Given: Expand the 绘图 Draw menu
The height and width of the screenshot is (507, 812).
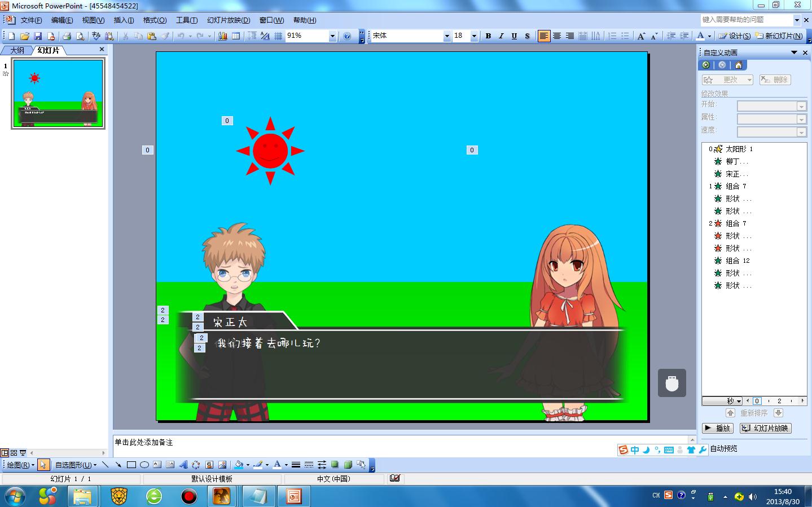Looking at the screenshot, I should [21, 465].
